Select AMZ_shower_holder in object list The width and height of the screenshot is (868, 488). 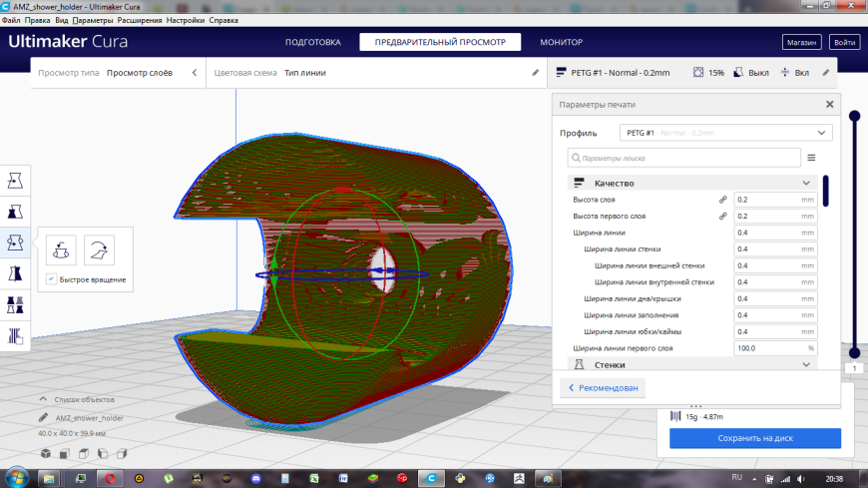[89, 418]
